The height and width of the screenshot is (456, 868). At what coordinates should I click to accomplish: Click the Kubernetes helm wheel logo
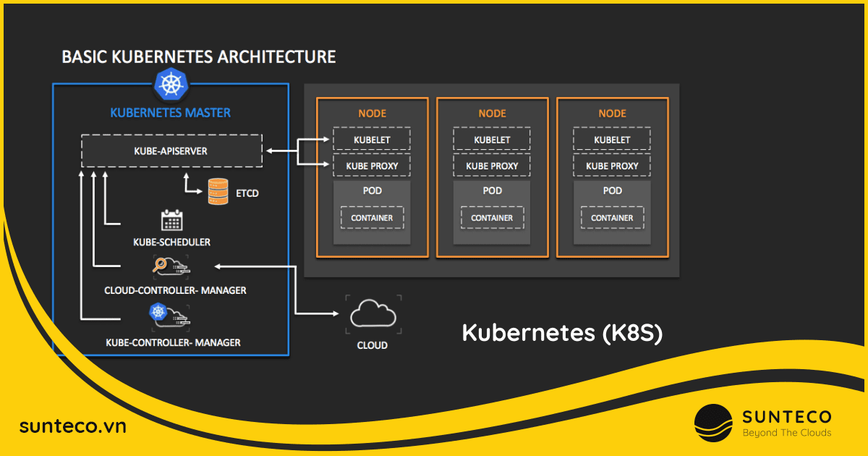(x=171, y=84)
